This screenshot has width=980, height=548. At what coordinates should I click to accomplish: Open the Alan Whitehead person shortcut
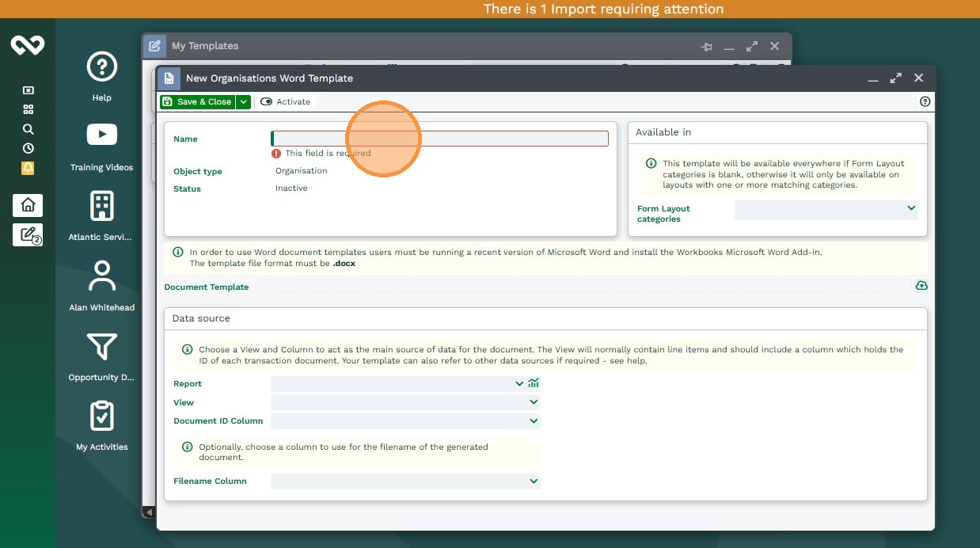tap(101, 286)
